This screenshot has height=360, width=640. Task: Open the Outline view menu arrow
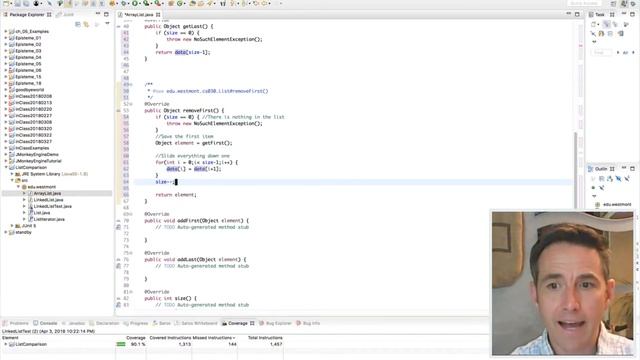594,196
